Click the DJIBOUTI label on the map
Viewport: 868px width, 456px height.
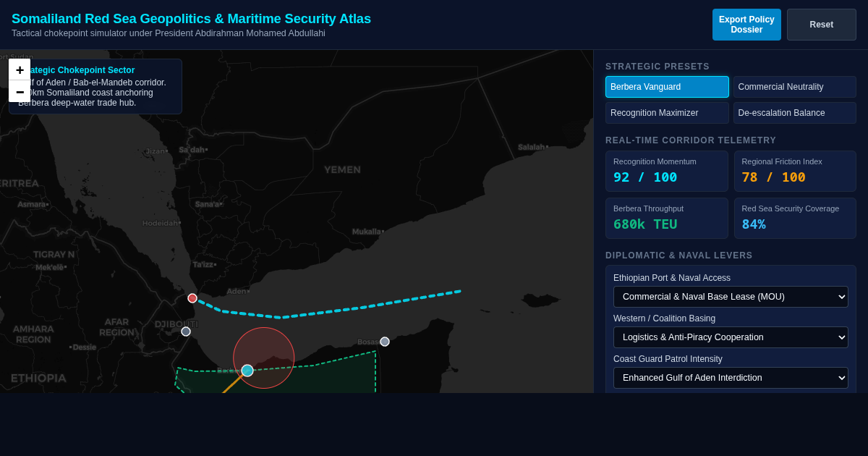coord(176,324)
